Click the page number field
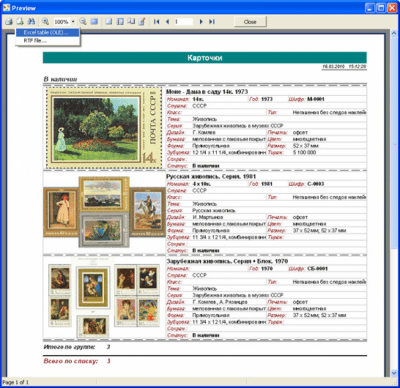The image size is (400, 388). 183,22
